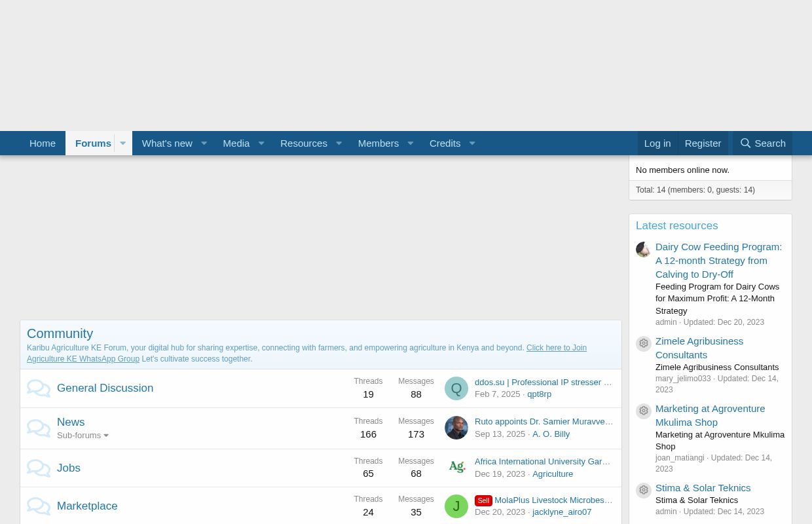This screenshot has height=524, width=812.
Task: Expand the Forums menu dropdown arrow
Action: click(122, 143)
